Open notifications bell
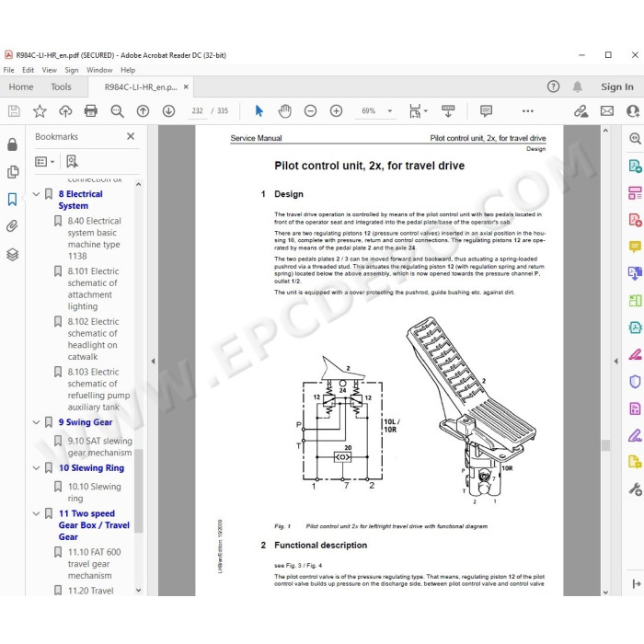644x644 pixels. pos(578,86)
